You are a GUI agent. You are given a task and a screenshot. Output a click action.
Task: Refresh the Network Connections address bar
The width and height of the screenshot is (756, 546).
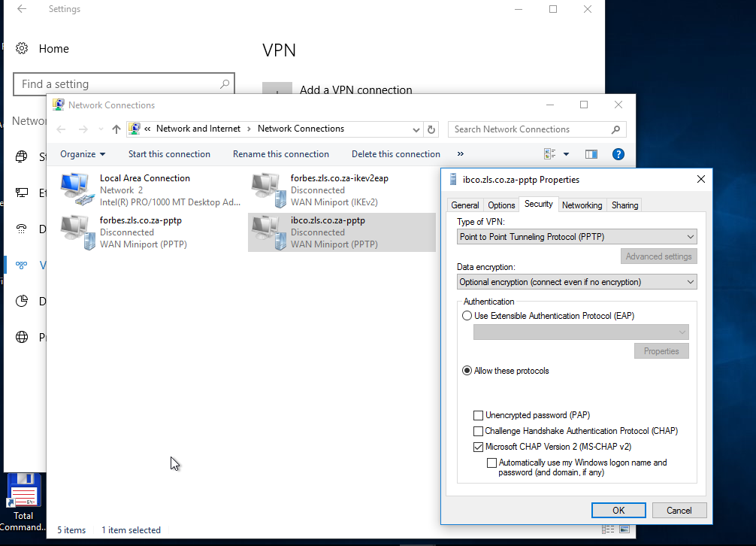pyautogui.click(x=431, y=129)
